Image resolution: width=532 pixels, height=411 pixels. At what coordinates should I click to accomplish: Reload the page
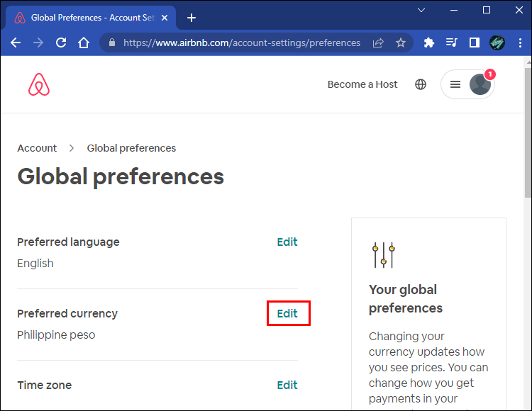click(x=61, y=43)
